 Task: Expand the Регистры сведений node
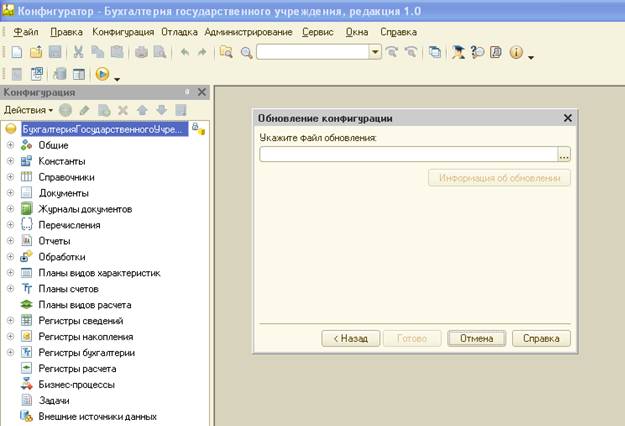(x=11, y=320)
